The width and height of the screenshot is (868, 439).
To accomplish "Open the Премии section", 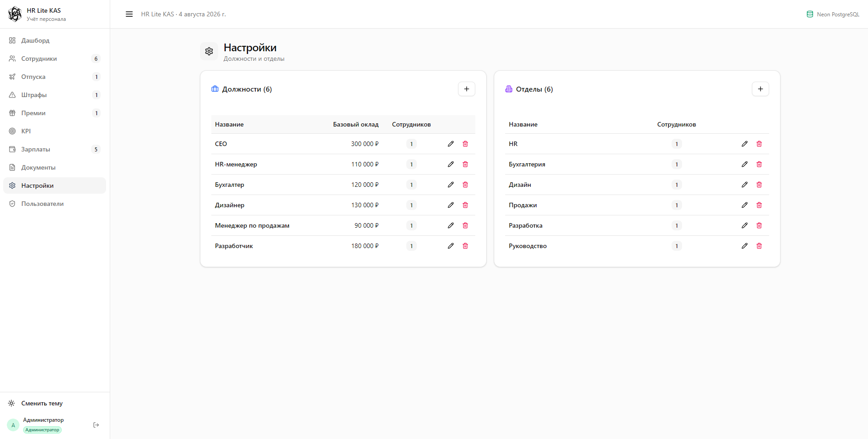I will click(x=54, y=113).
